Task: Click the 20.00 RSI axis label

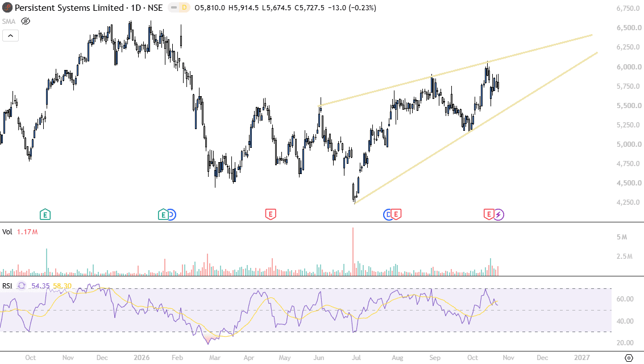Action: click(x=624, y=343)
